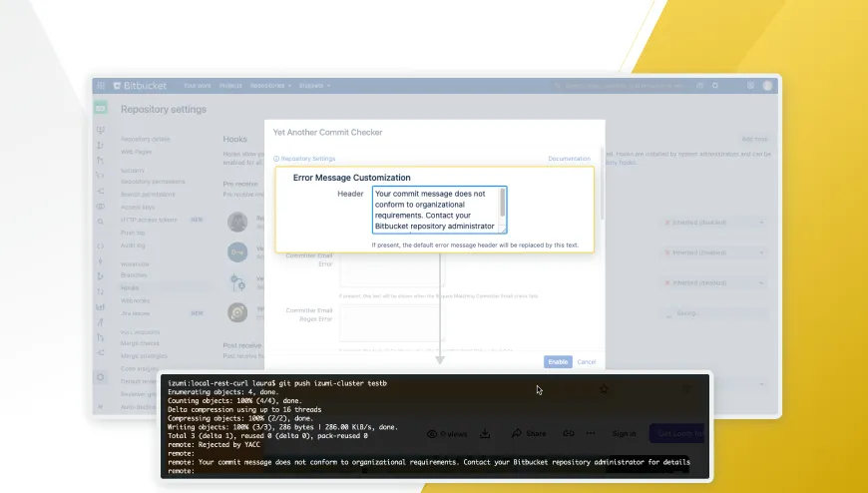This screenshot has height=493, width=868.
Task: Click the scrollbar inside the Header text area
Action: 503,204
